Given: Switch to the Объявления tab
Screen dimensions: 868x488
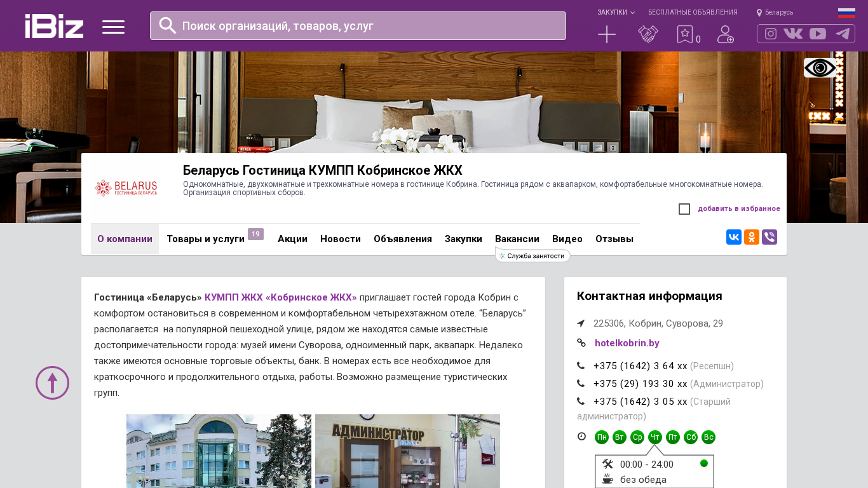Looking at the screenshot, I should [x=403, y=239].
